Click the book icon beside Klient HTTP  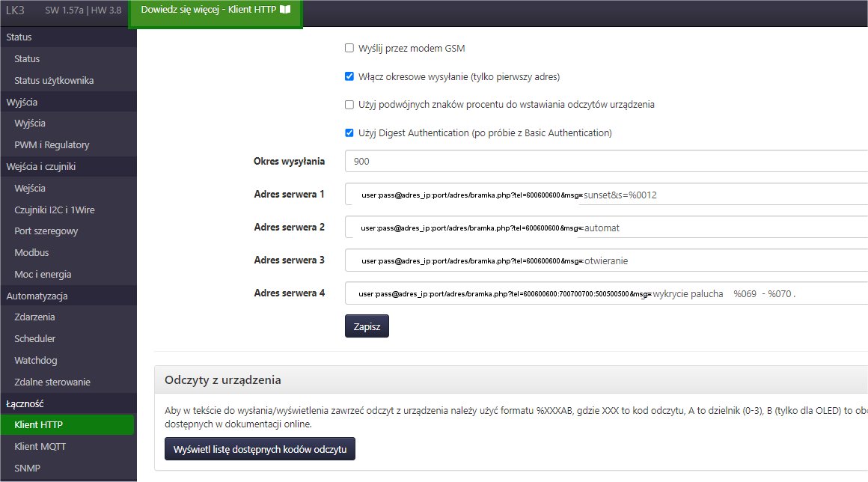pyautogui.click(x=284, y=10)
